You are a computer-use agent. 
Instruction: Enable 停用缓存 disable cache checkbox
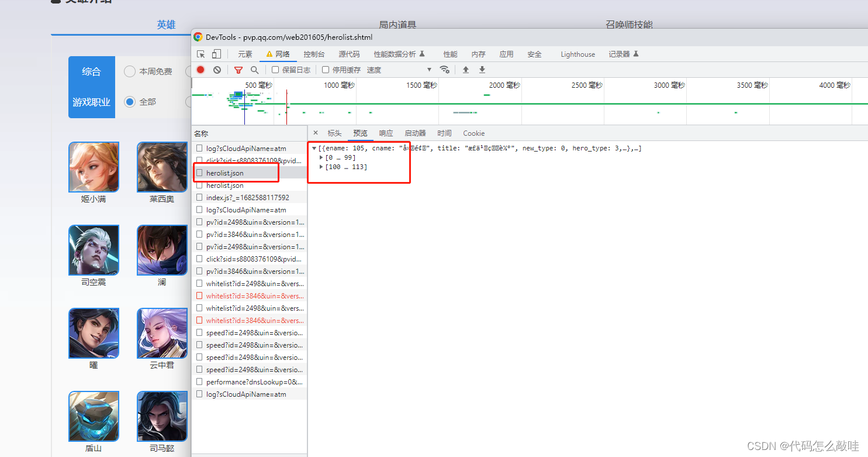(326, 70)
